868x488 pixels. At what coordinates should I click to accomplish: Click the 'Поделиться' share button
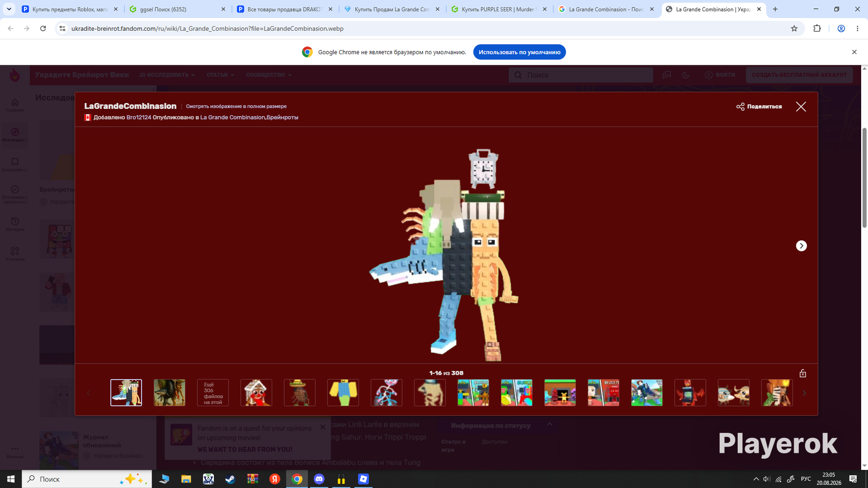[x=759, y=106]
